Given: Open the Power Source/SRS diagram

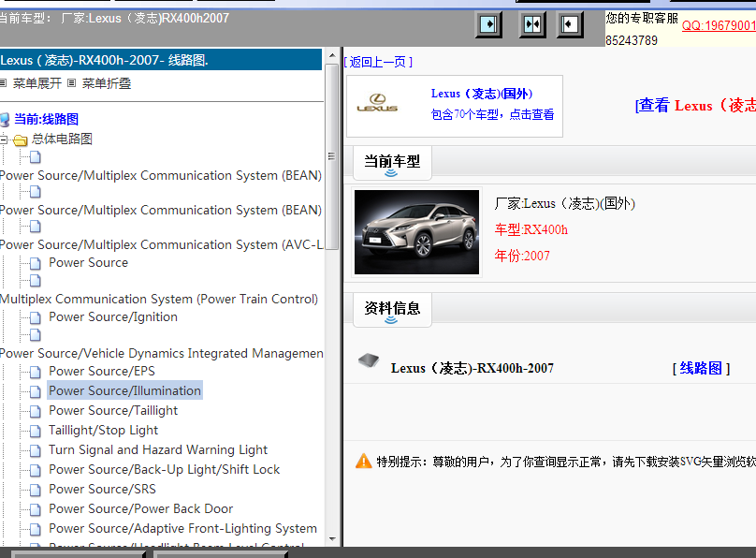Looking at the screenshot, I should pos(102,490).
